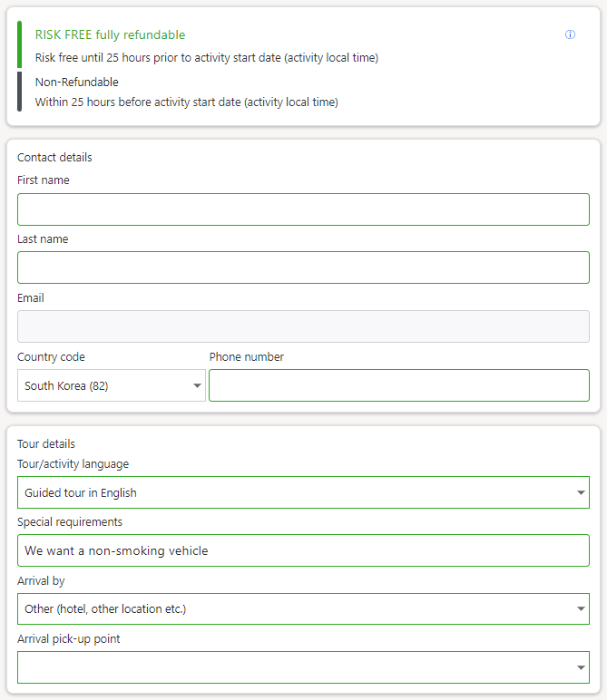This screenshot has width=607, height=700.
Task: Click the "Last name" label
Action: (x=43, y=238)
